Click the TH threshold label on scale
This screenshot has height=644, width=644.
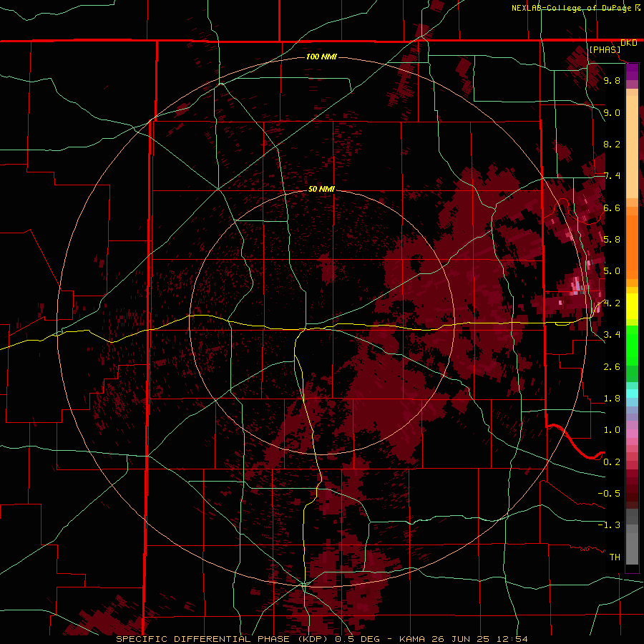pyautogui.click(x=615, y=557)
